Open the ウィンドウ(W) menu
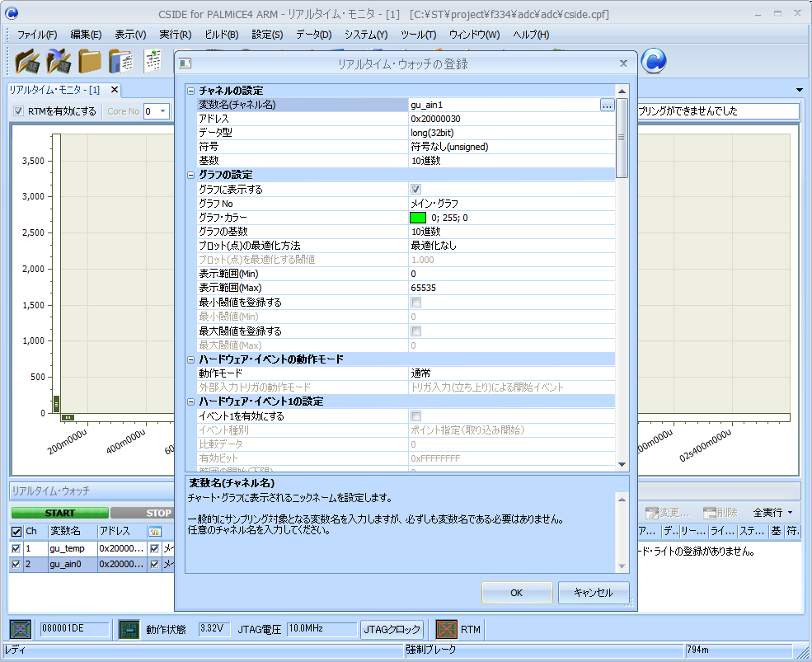The image size is (812, 662). tap(474, 35)
